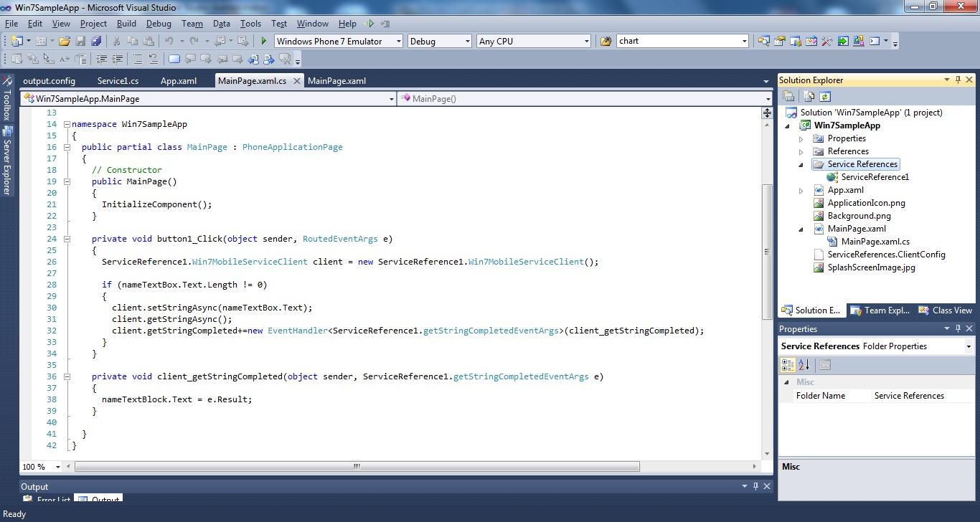980x522 pixels.
Task: Open the Toolbox side panel
Action: (7, 99)
